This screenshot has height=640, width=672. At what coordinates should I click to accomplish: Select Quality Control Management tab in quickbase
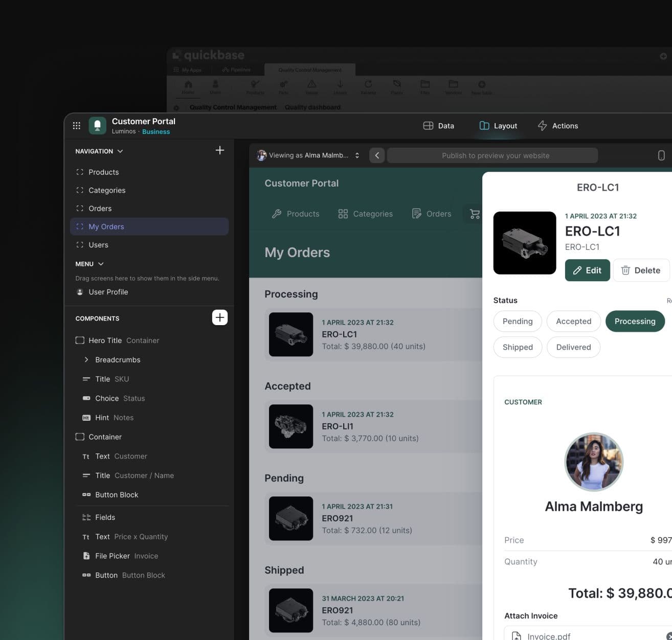[x=310, y=70]
